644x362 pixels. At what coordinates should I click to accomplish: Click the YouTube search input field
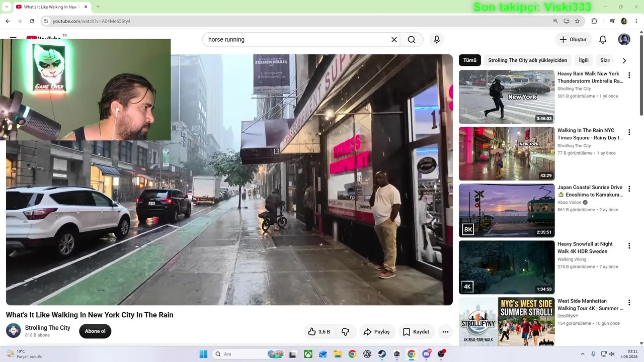coord(297,40)
